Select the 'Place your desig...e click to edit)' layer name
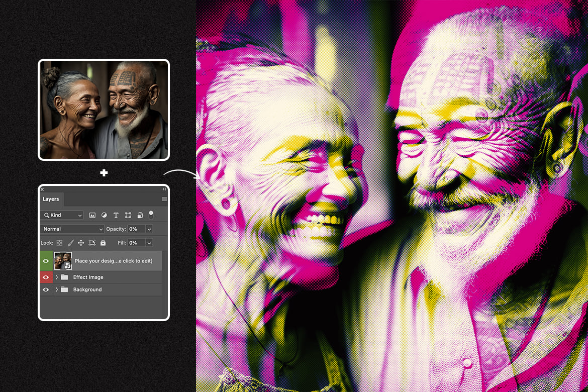Image resolution: width=588 pixels, height=392 pixels. pos(114,261)
